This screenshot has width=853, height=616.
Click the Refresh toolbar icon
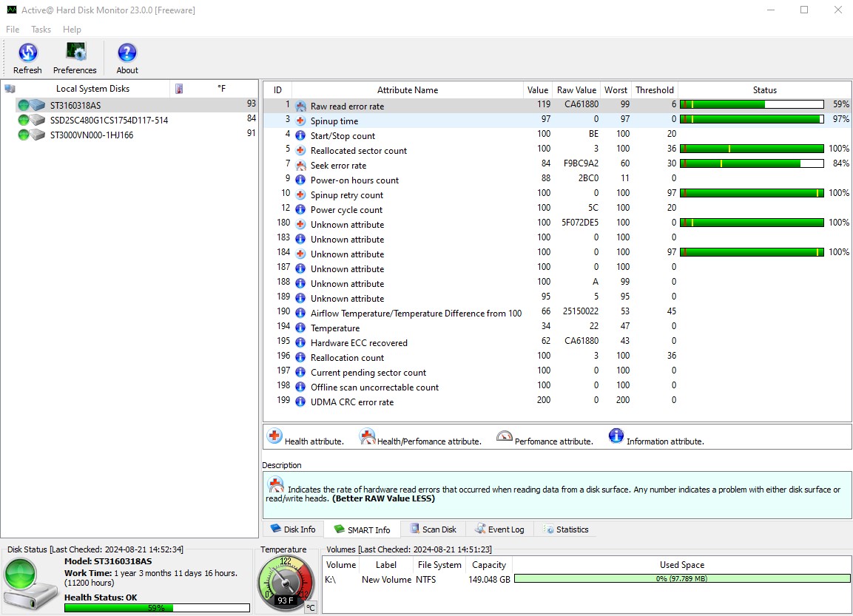point(27,53)
